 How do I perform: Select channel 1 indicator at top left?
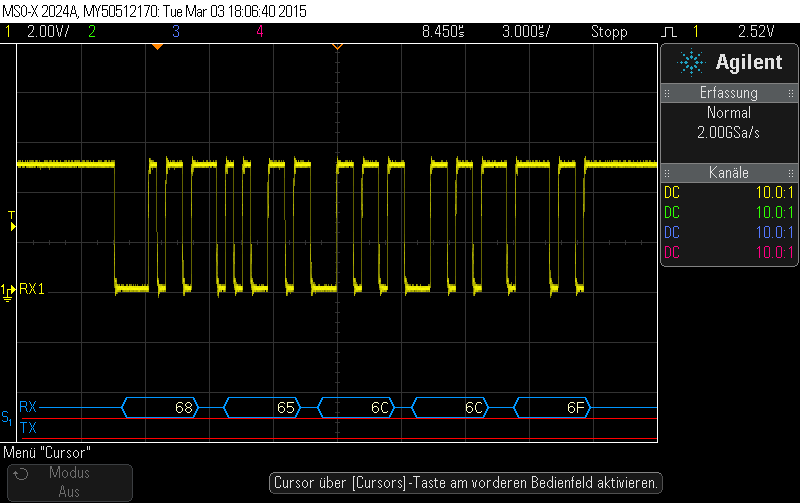[8, 32]
